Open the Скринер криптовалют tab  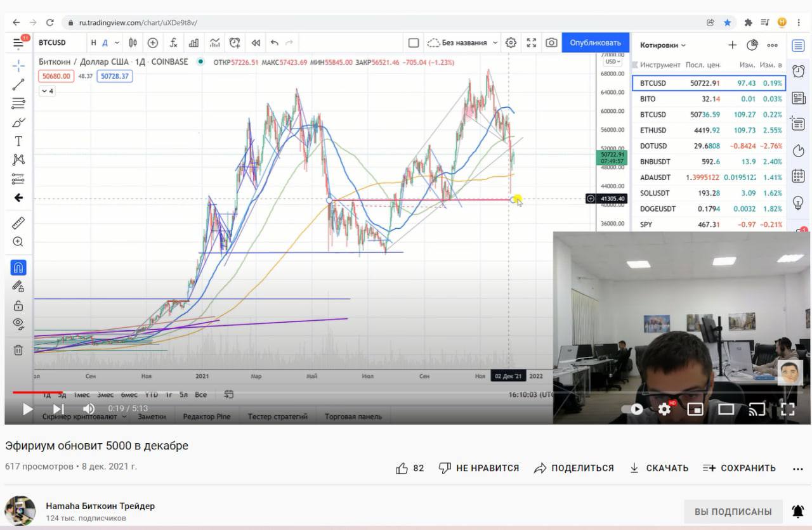point(84,417)
